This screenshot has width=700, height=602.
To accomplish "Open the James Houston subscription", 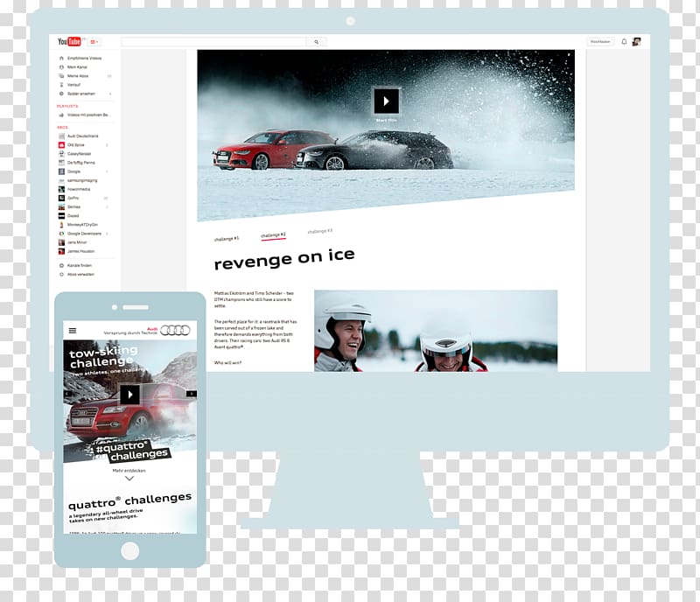I will pos(80,251).
